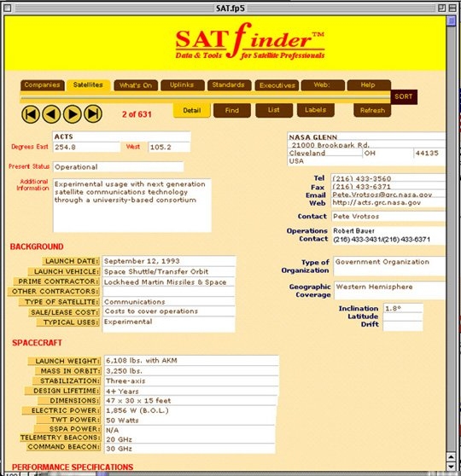This screenshot has height=476, width=461.
Task: Click Present Status field Operational
Action: tap(118, 167)
